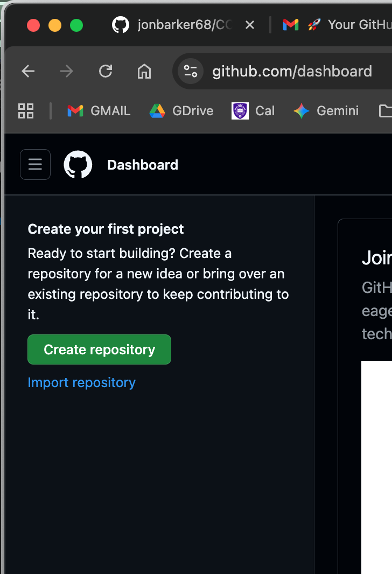Viewport: 392px width, 574px height.
Task: Go back to the previous page
Action: (x=28, y=71)
